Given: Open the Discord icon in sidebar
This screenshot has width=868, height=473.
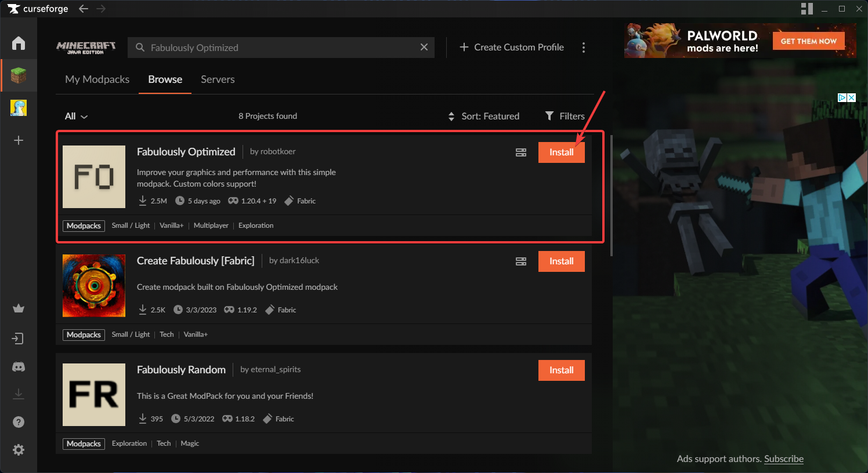Looking at the screenshot, I should coord(19,367).
